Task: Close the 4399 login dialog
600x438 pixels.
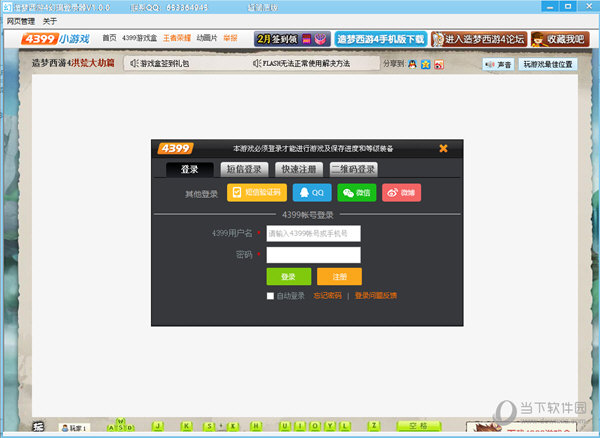Action: pyautogui.click(x=443, y=148)
